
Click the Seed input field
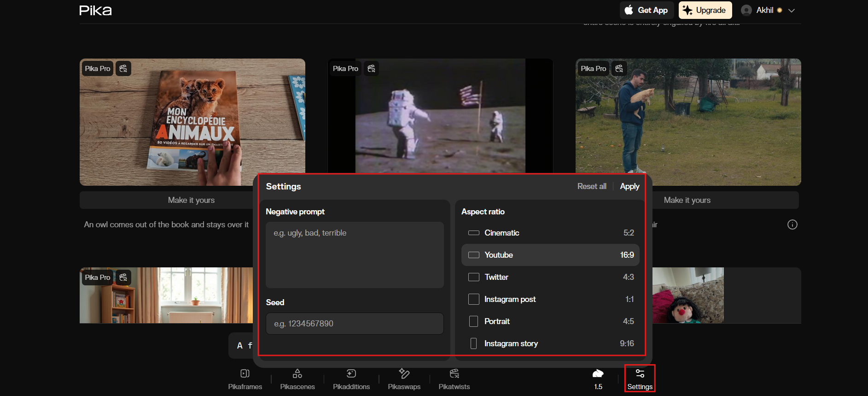click(x=355, y=324)
